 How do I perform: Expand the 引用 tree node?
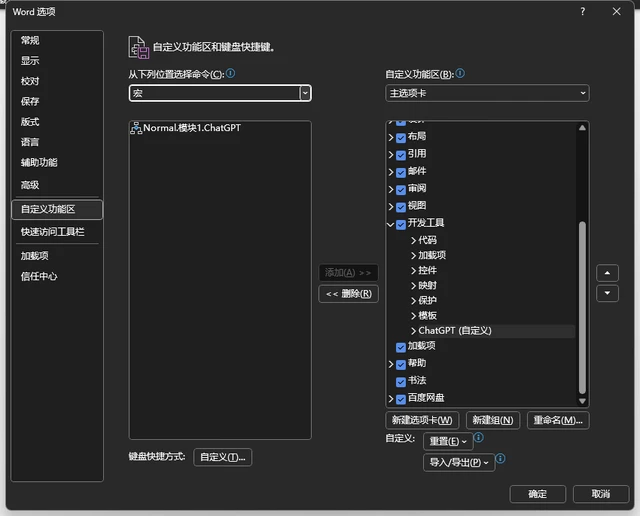pos(391,155)
